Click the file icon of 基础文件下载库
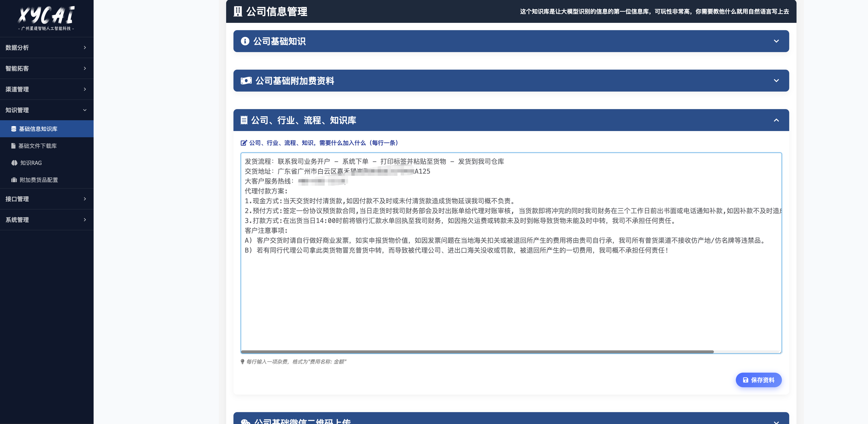 [x=13, y=146]
